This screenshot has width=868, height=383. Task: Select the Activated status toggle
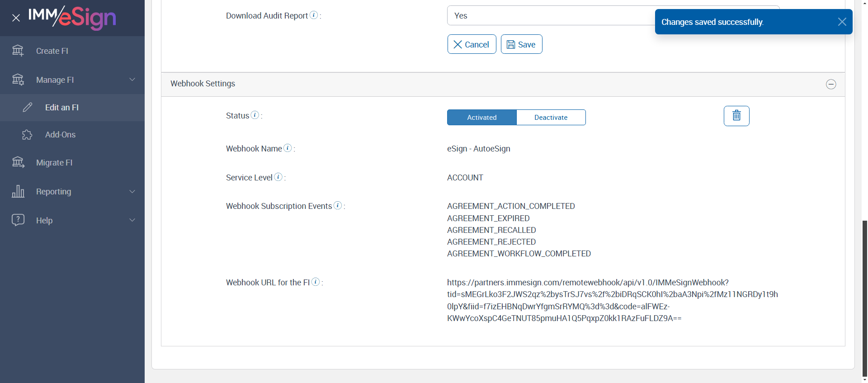click(482, 117)
